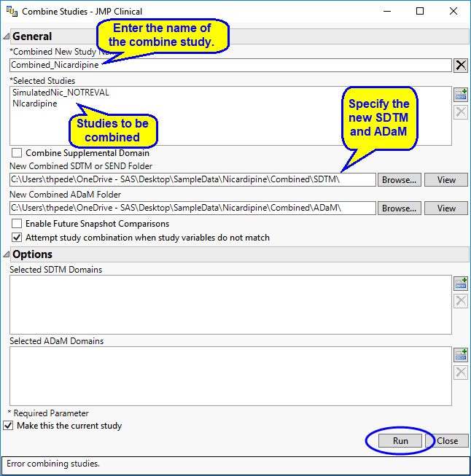Remove study from the Selected Studies list
The height and width of the screenshot is (476, 471).
(x=461, y=112)
